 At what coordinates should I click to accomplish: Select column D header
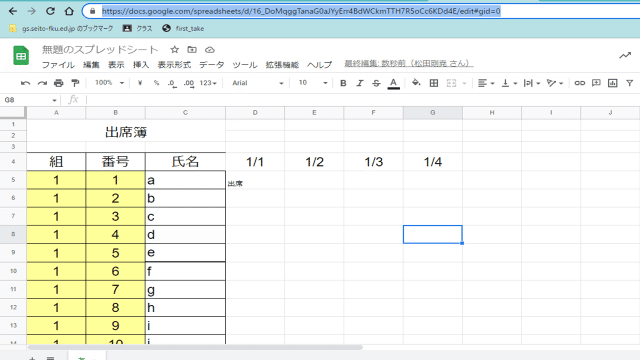[255, 113]
